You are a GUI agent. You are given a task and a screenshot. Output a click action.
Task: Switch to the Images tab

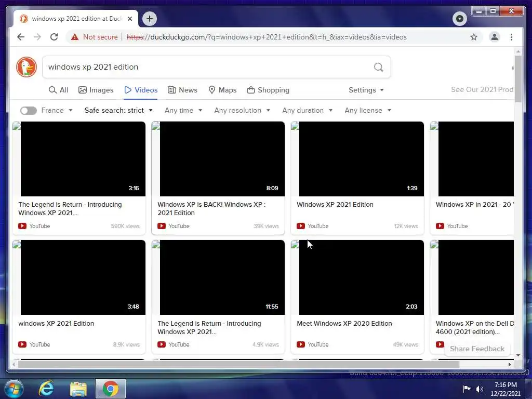point(96,90)
